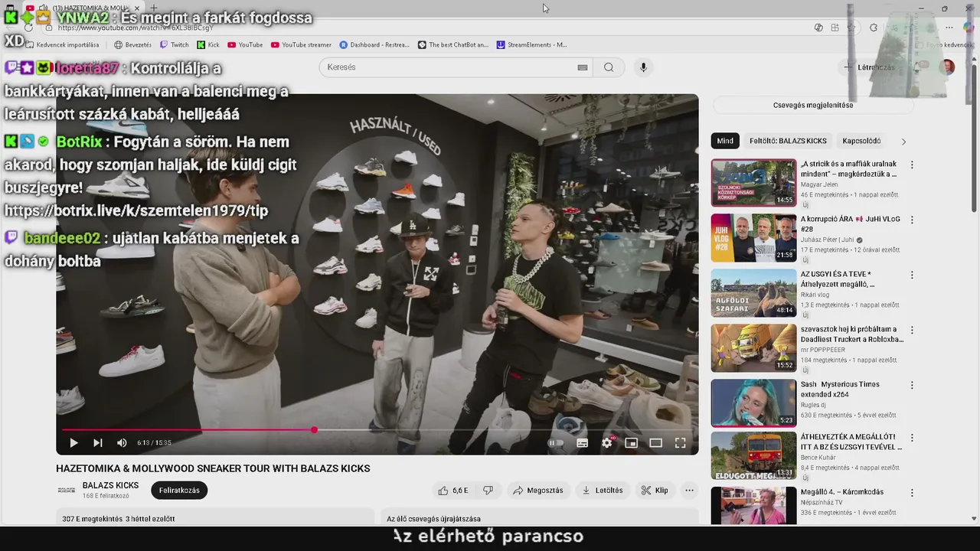Open the stricik és maffiák video thumbnail
The height and width of the screenshot is (551, 980).
pos(753,182)
